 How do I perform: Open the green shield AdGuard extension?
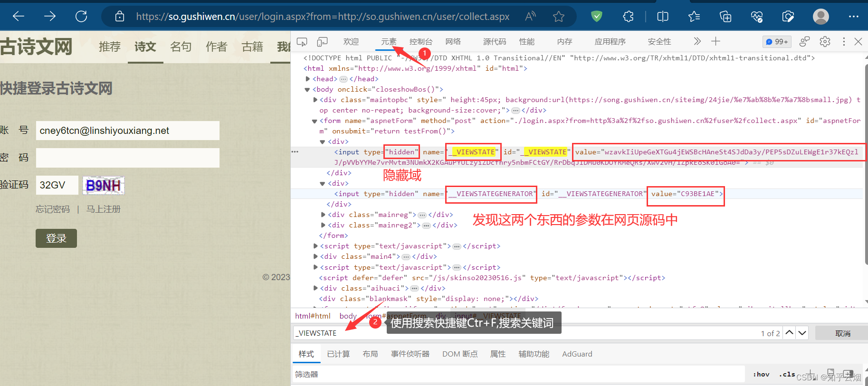597,17
